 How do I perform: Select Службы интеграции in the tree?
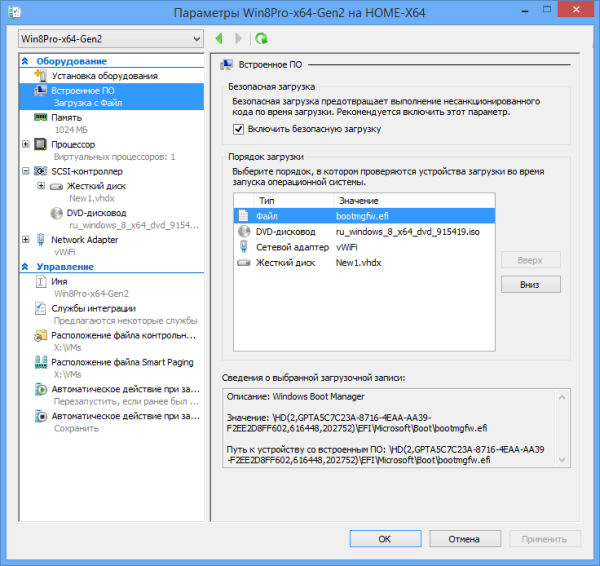(x=93, y=308)
